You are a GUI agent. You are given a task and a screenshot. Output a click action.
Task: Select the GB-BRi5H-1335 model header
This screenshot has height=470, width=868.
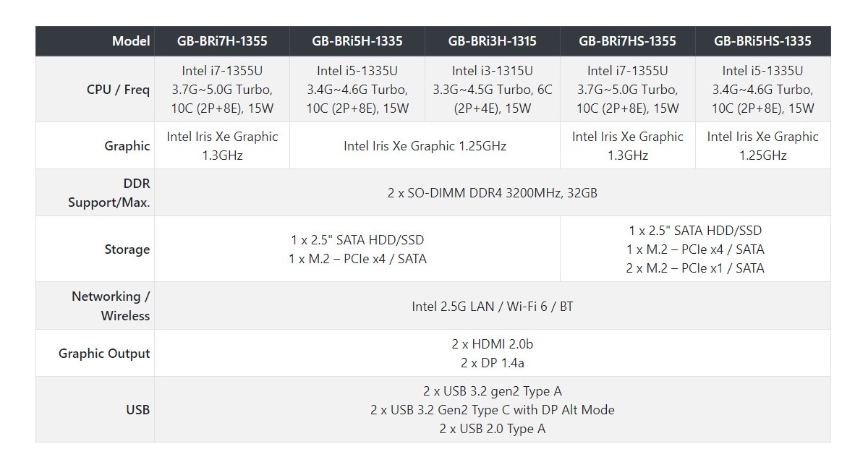(357, 41)
